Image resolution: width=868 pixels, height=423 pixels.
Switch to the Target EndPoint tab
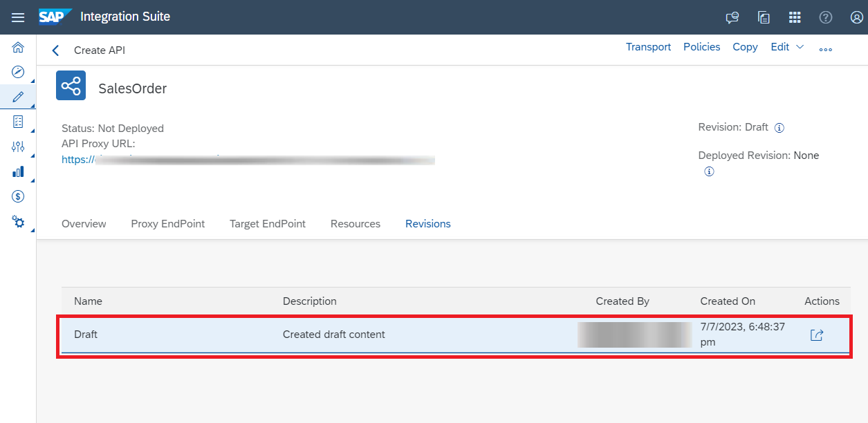click(268, 224)
